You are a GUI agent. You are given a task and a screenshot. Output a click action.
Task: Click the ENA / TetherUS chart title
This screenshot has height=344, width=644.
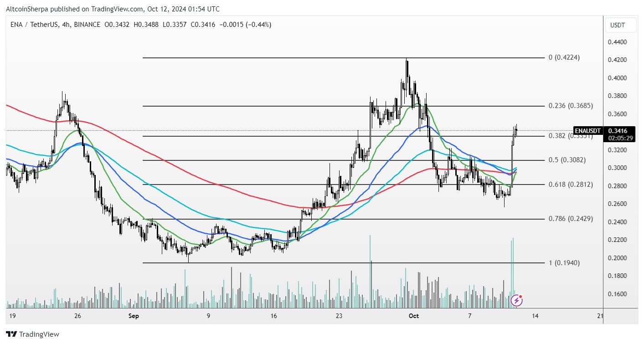34,25
